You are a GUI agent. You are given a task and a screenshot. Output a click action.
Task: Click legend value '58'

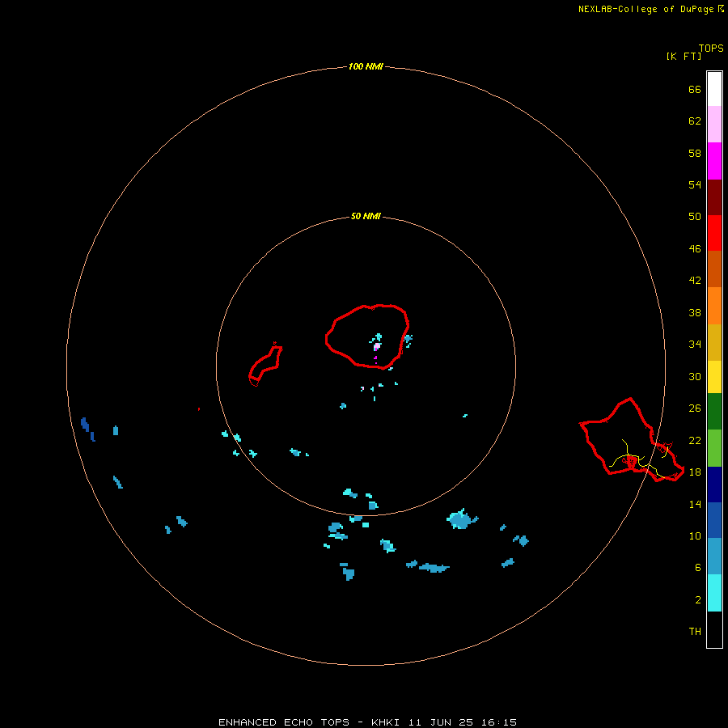[x=695, y=153]
